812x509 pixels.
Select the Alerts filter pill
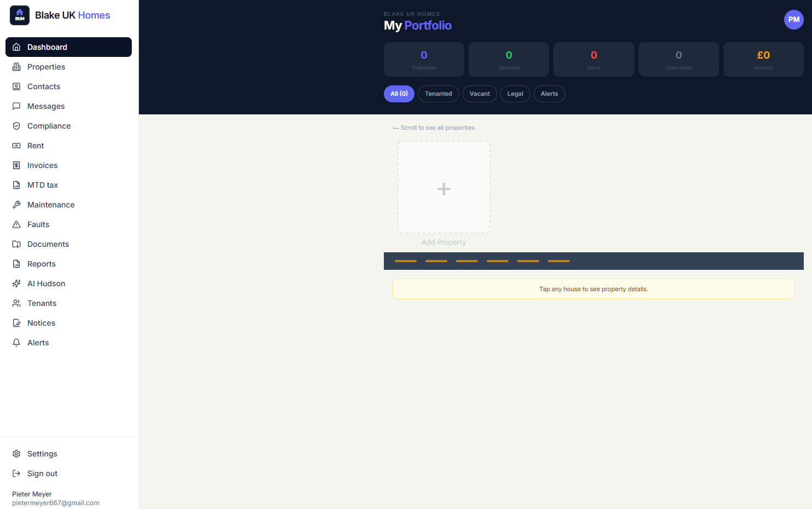point(550,94)
